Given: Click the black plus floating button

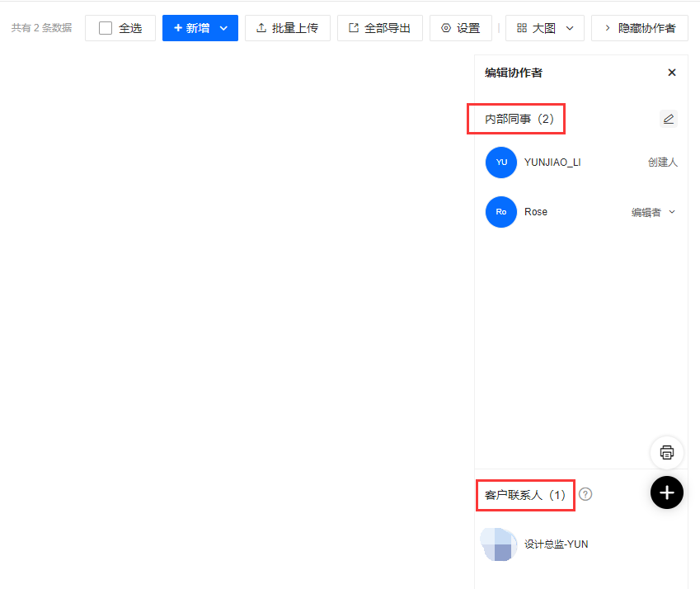Looking at the screenshot, I should coord(667,492).
